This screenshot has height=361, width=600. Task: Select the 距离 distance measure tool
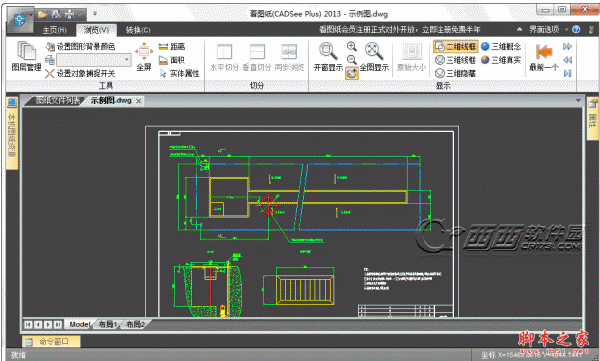172,47
